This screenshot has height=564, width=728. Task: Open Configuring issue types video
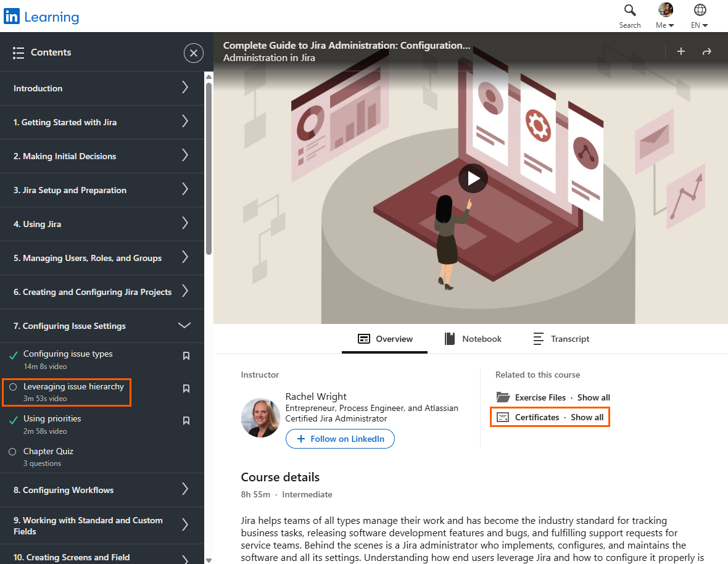point(68,359)
